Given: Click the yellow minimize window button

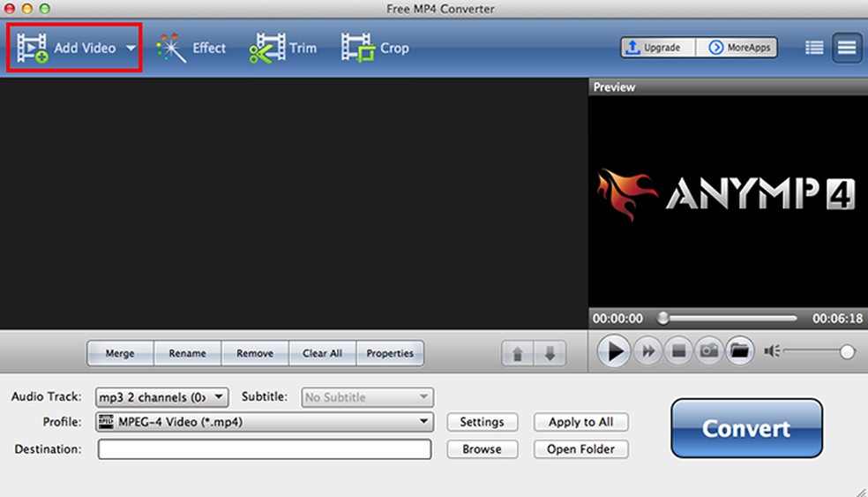Looking at the screenshot, I should [27, 8].
